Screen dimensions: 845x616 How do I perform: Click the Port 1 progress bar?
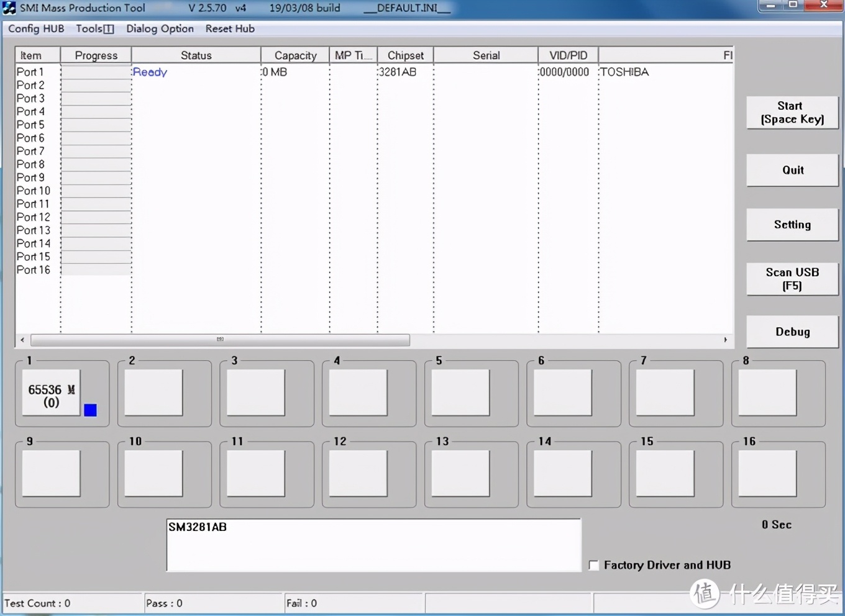(96, 72)
